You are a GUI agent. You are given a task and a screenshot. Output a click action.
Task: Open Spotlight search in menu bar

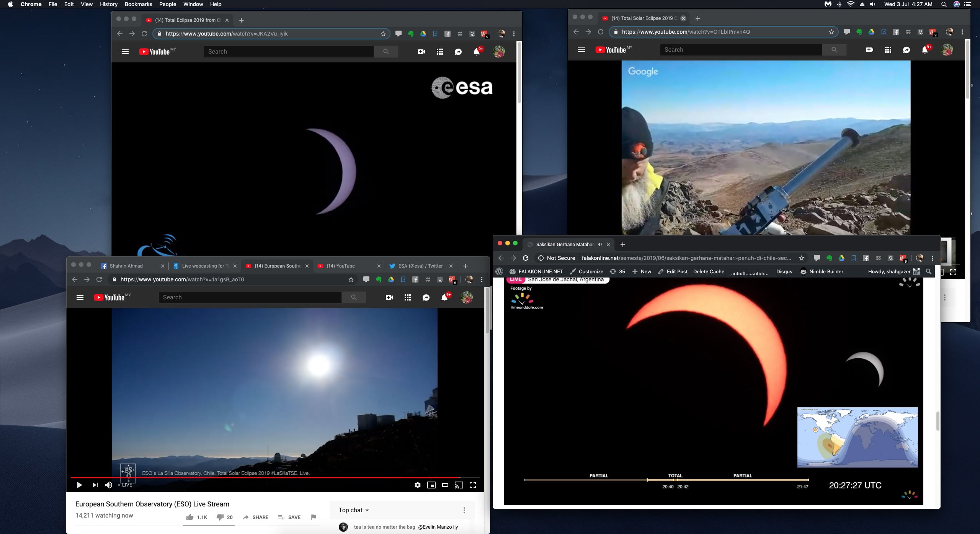coord(944,4)
